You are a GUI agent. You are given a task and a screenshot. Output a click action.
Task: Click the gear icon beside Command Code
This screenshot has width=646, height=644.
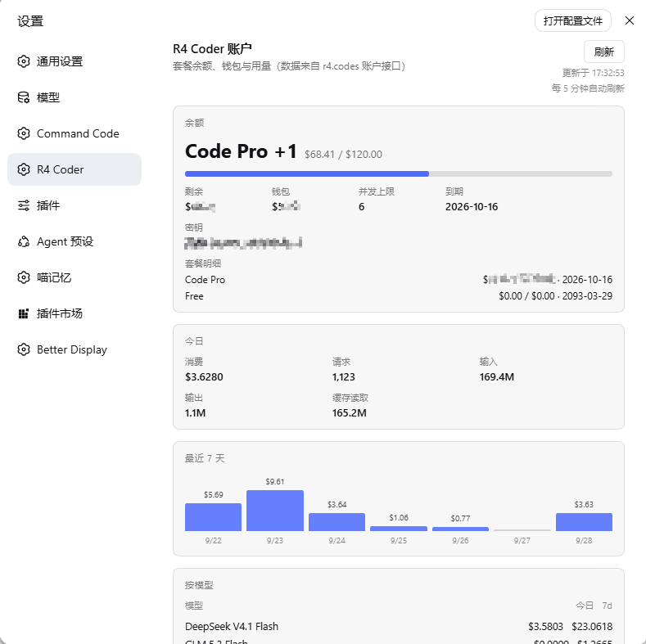click(x=24, y=133)
